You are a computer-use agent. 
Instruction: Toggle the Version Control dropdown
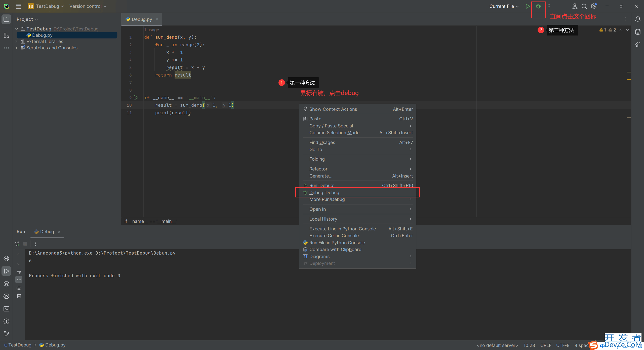click(88, 6)
